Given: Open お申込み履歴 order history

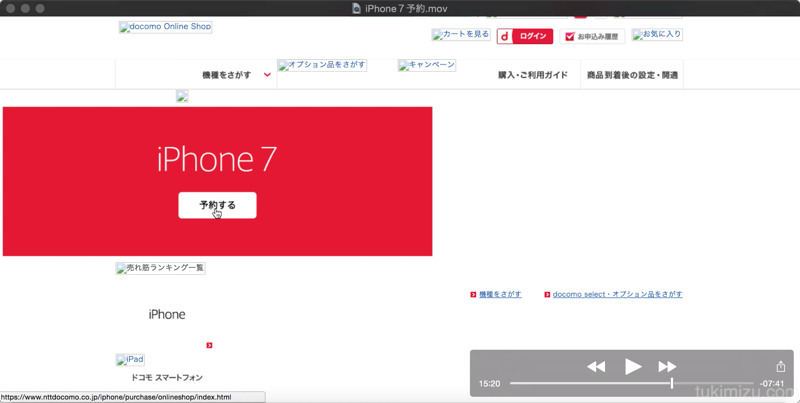Looking at the screenshot, I should click(x=592, y=36).
